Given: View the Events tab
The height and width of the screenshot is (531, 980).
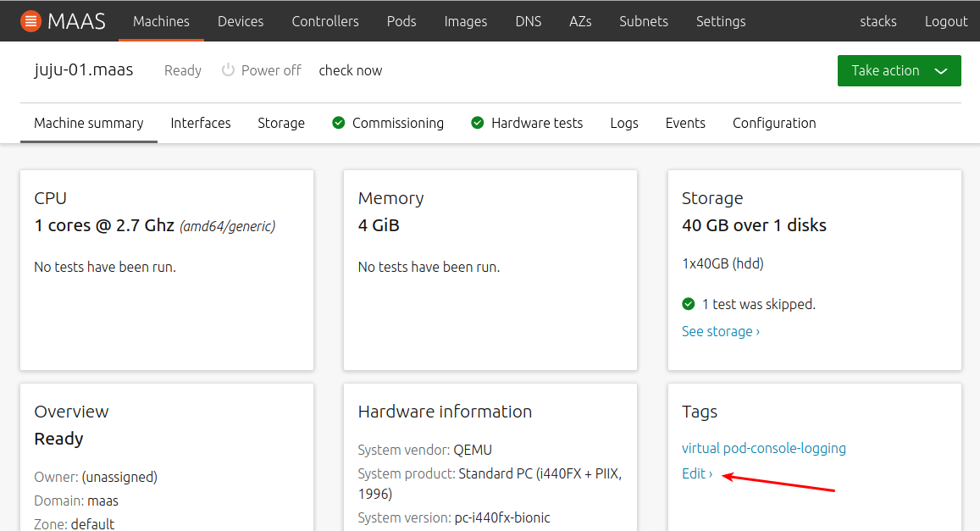Looking at the screenshot, I should tap(685, 123).
